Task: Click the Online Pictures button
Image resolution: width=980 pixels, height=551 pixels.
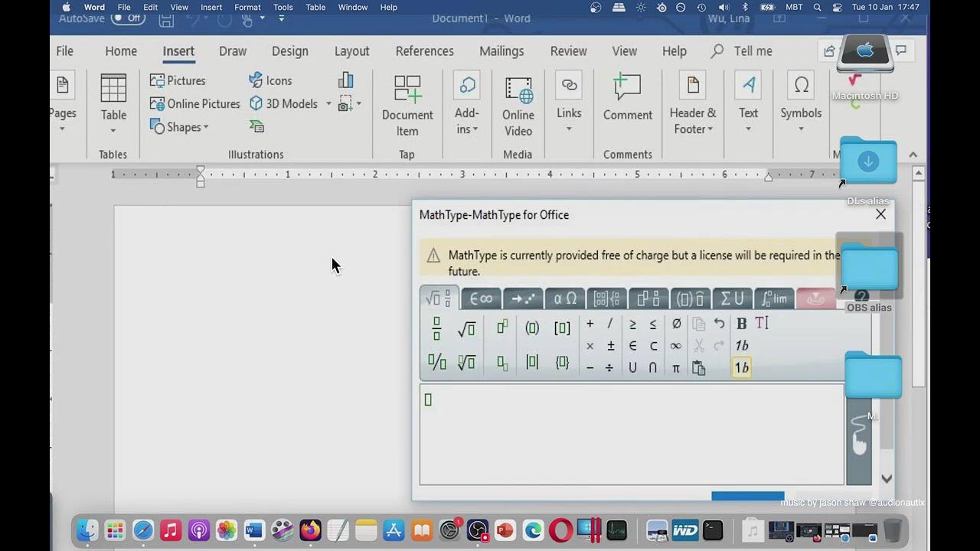Action: pyautogui.click(x=195, y=103)
